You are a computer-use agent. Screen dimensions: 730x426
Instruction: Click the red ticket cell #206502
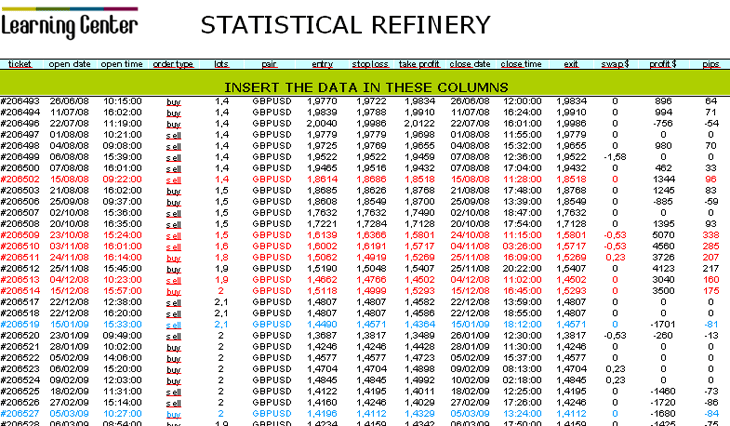tap(20, 178)
